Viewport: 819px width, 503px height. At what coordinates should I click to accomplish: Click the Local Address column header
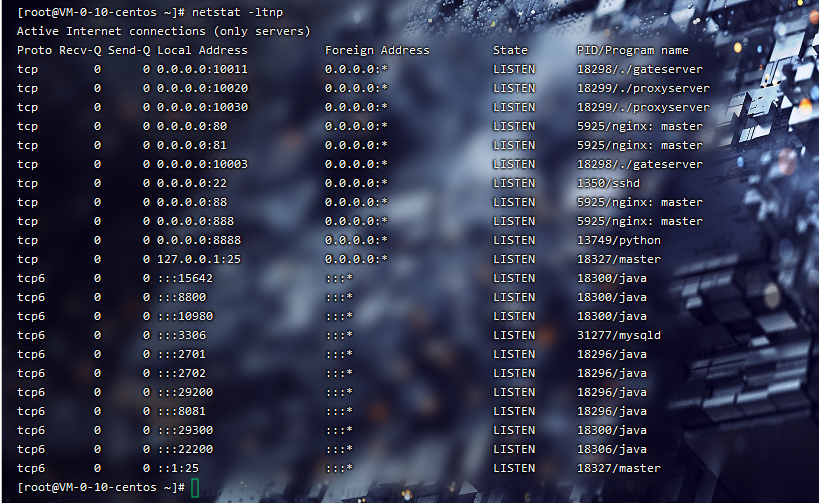(202, 50)
